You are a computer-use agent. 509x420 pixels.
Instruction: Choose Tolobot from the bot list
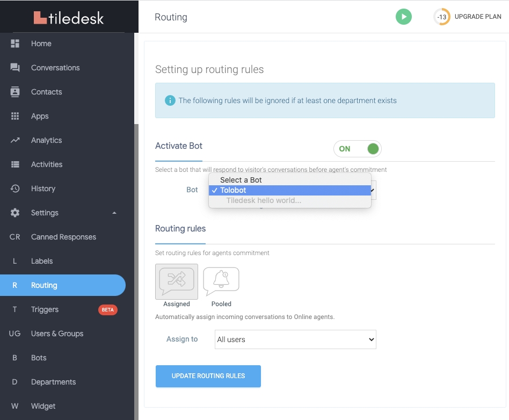coord(289,190)
